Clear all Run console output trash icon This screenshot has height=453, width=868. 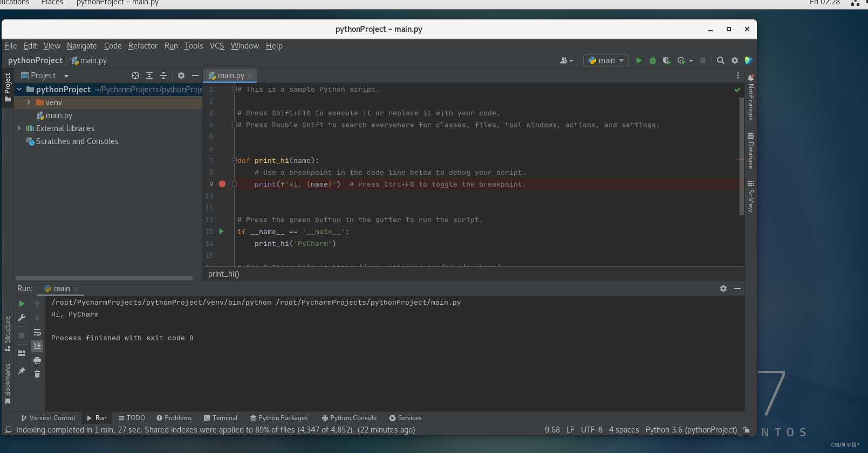pyautogui.click(x=37, y=374)
